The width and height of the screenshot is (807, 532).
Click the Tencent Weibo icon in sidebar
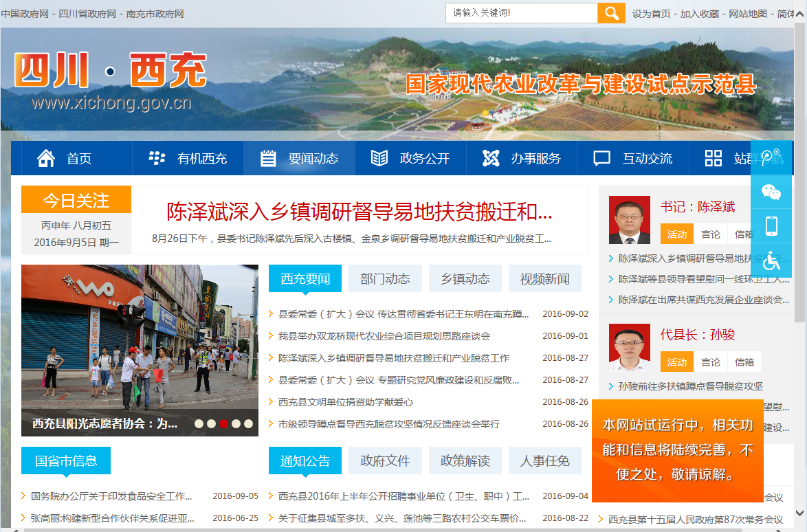(x=771, y=157)
